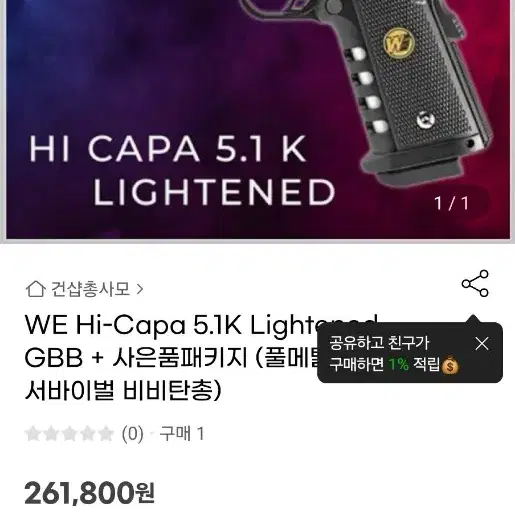Viewport: 515px width, 515px height.
Task: Open the store home icon
Action: tap(36, 289)
